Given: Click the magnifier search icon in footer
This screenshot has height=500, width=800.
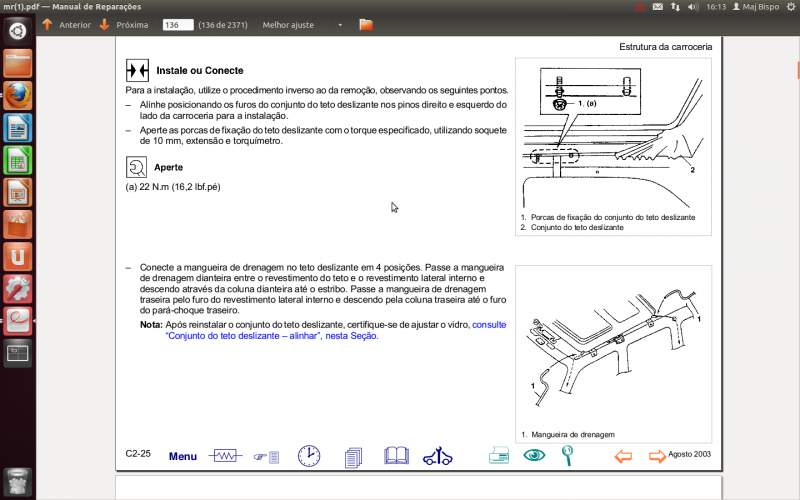Looking at the screenshot, I should (567, 455).
